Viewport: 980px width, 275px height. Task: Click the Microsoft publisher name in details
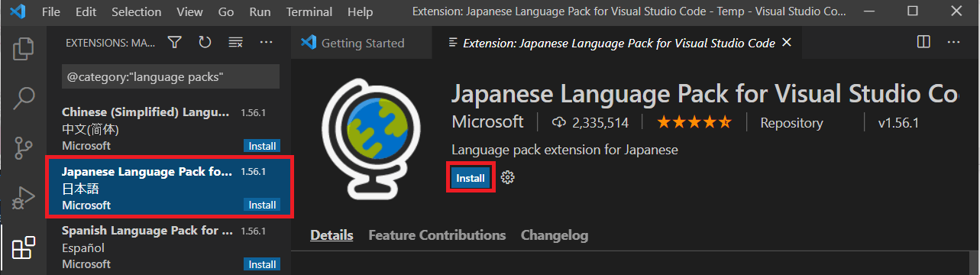tap(487, 122)
